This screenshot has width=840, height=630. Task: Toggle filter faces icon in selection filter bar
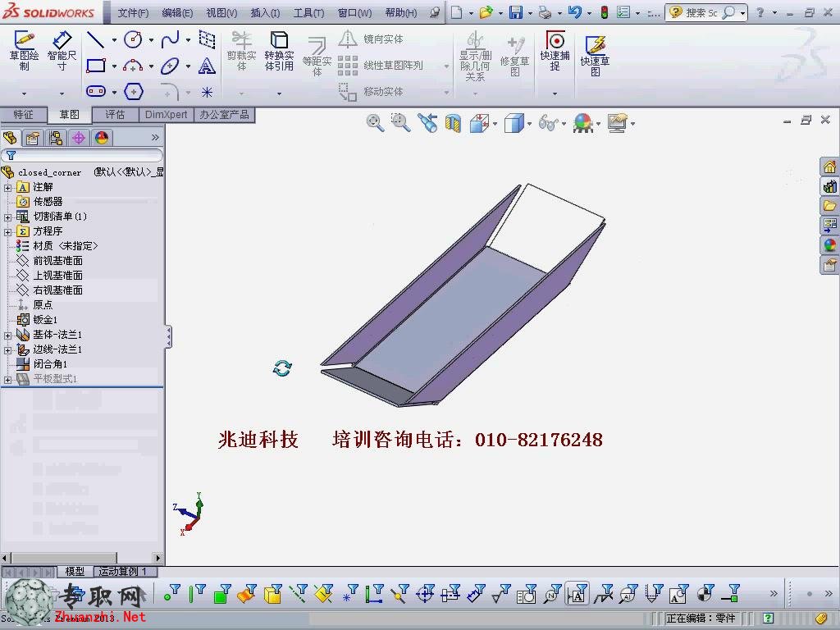click(x=221, y=594)
